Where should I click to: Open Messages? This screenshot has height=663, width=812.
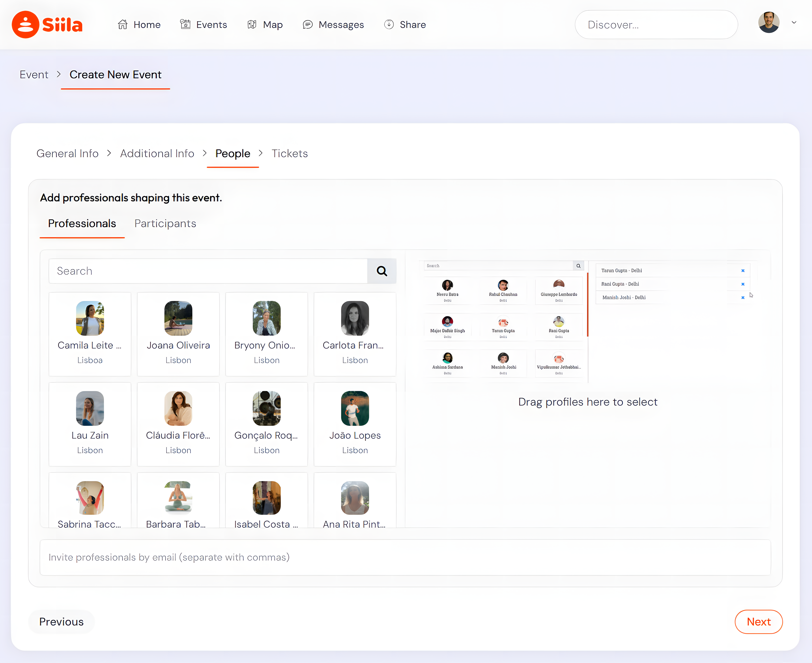pos(333,24)
